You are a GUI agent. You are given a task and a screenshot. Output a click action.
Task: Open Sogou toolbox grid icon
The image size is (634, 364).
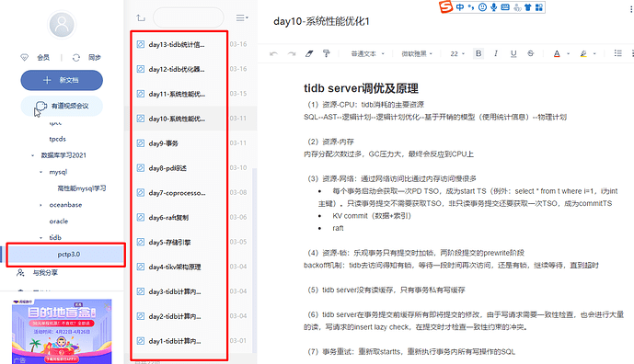(539, 7)
